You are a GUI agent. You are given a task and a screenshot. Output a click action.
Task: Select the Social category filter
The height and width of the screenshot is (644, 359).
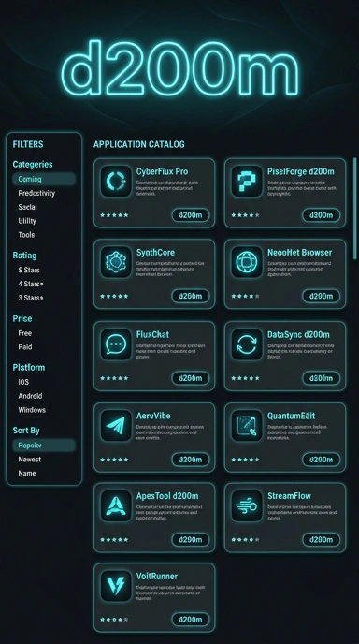pyautogui.click(x=27, y=207)
